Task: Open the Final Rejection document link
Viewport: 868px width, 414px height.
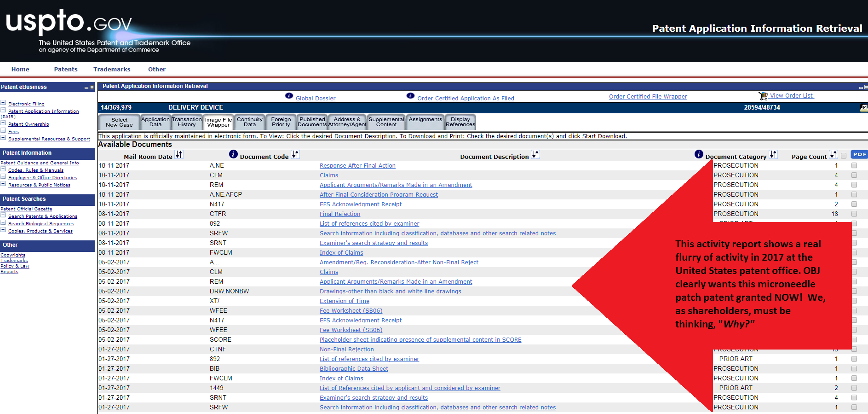Action: click(x=340, y=214)
